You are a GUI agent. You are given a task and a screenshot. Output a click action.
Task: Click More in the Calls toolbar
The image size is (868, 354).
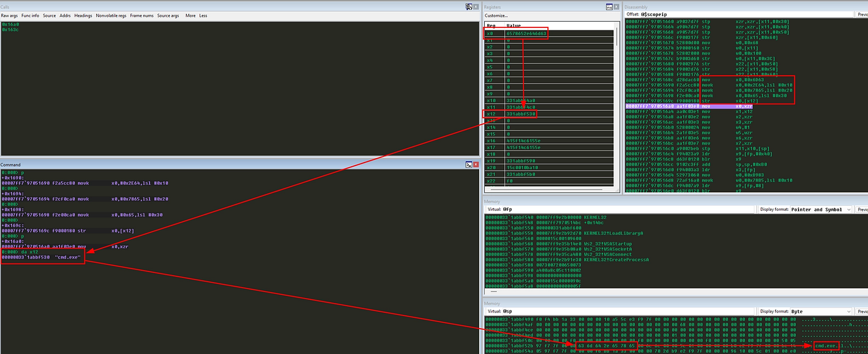(190, 15)
